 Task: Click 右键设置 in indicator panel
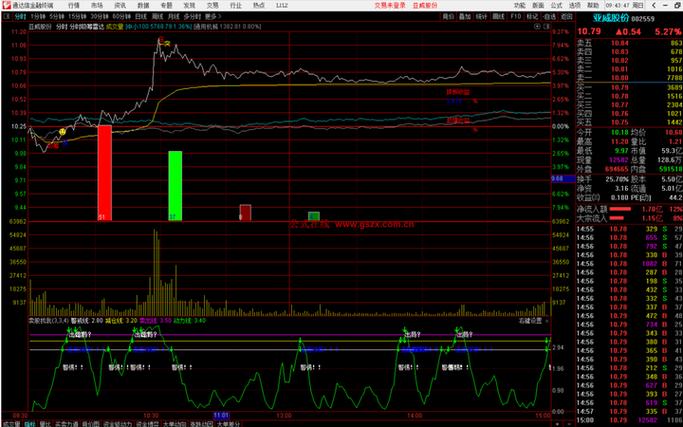[530, 321]
